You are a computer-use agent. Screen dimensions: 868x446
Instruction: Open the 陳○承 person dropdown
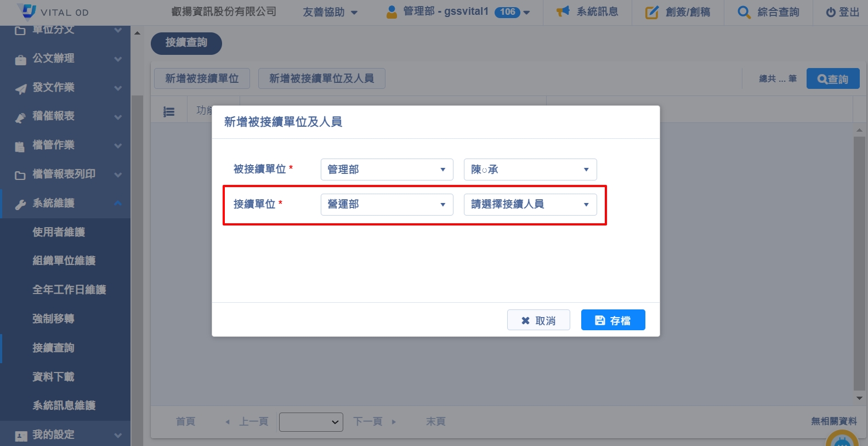pyautogui.click(x=530, y=170)
